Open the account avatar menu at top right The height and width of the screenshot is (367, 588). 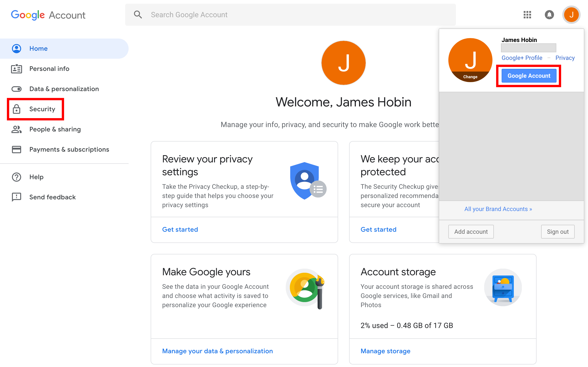[571, 15]
